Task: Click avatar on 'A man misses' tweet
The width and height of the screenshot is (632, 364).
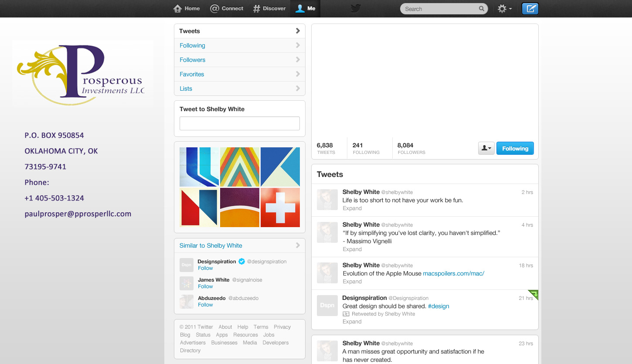Action: click(x=327, y=351)
